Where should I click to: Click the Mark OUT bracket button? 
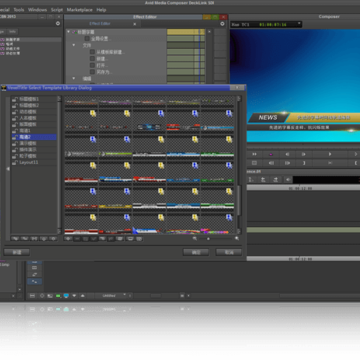point(304,163)
